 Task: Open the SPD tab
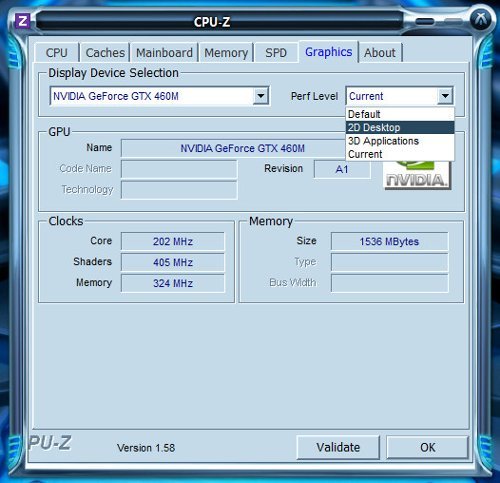click(276, 53)
